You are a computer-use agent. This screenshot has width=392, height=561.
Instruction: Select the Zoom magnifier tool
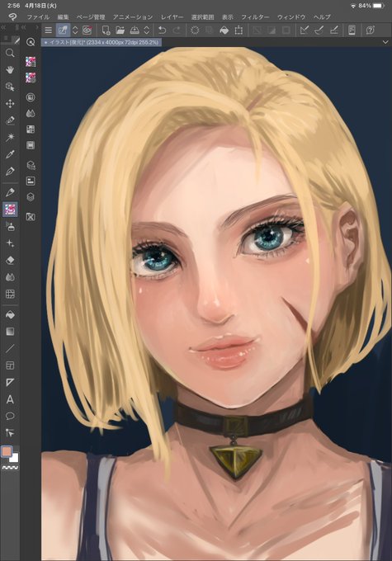[x=10, y=54]
